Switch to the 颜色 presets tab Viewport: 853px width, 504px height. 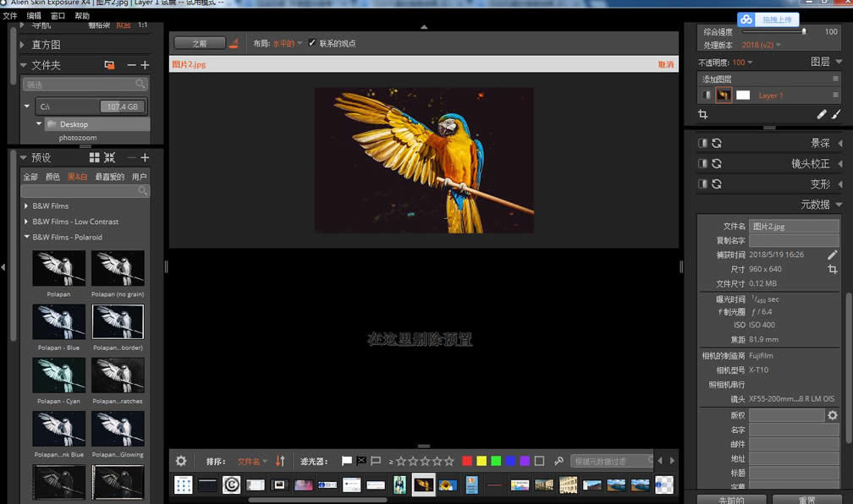52,177
